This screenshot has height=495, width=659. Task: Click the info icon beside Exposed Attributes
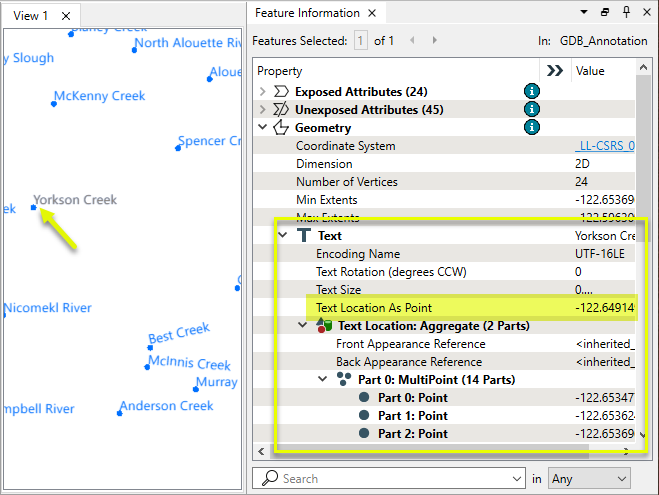(532, 91)
